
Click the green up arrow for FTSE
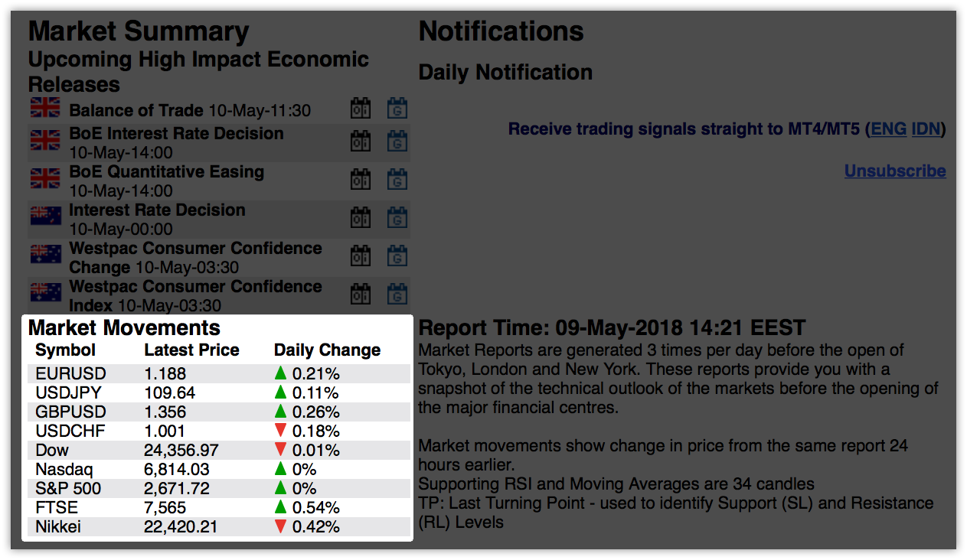[x=281, y=507]
